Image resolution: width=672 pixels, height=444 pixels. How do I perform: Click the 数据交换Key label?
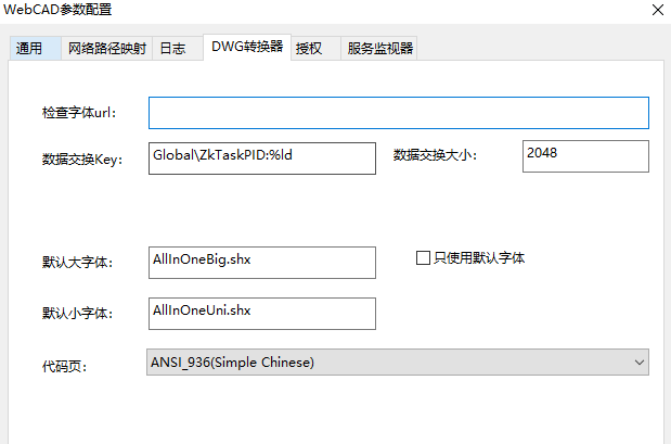[82, 159]
